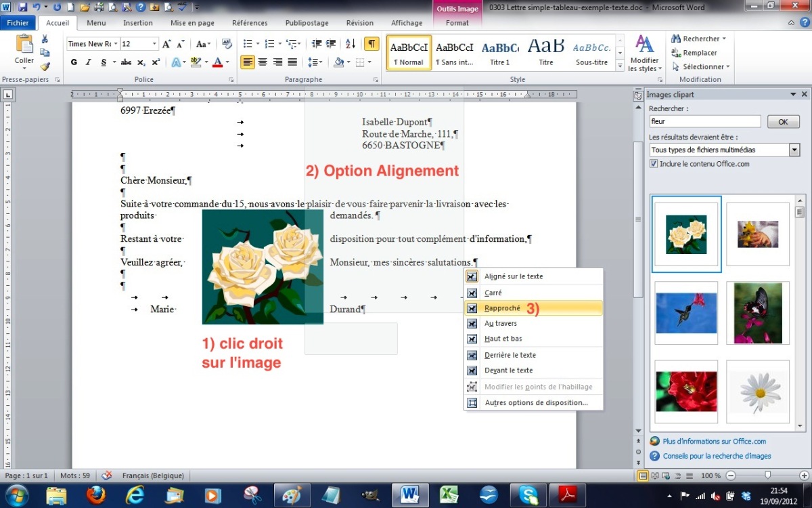This screenshot has width=812, height=508.
Task: Click OK to search clipart
Action: 783,122
